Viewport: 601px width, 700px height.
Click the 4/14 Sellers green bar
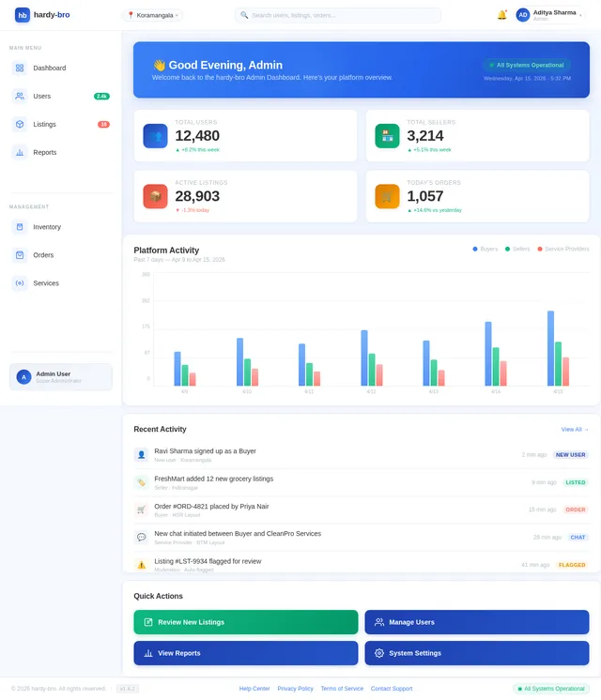tap(496, 367)
